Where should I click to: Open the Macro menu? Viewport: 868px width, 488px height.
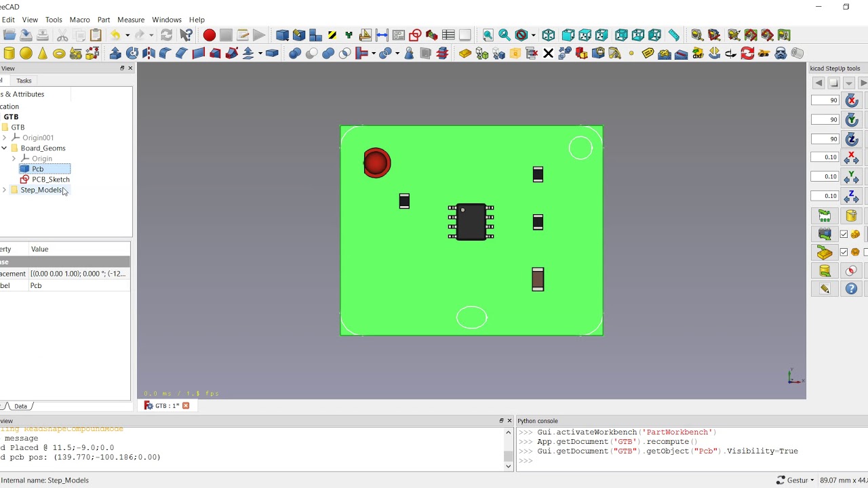79,20
